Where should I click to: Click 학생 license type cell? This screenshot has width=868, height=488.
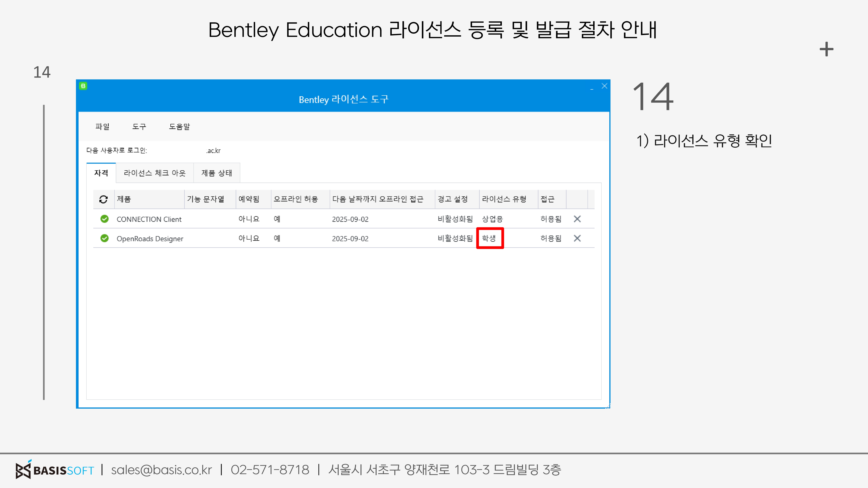pos(489,238)
